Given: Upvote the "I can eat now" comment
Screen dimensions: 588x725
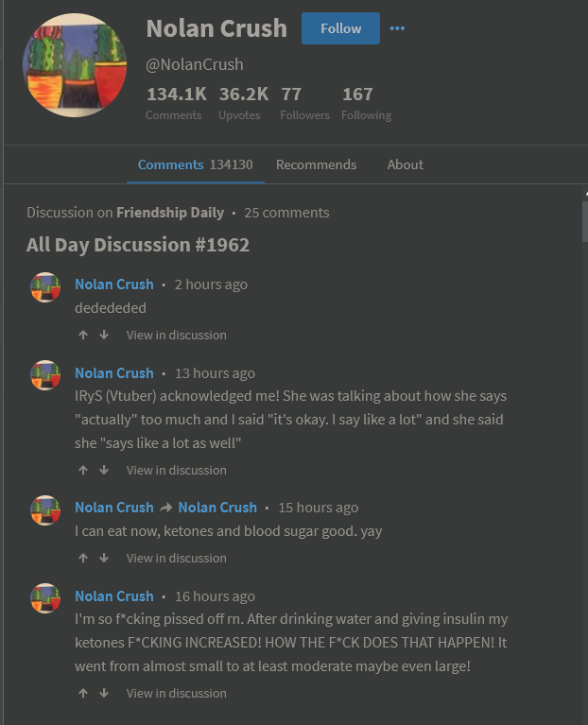Looking at the screenshot, I should coord(83,558).
